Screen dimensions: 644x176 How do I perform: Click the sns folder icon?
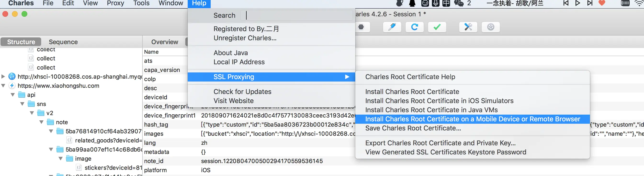tap(31, 104)
